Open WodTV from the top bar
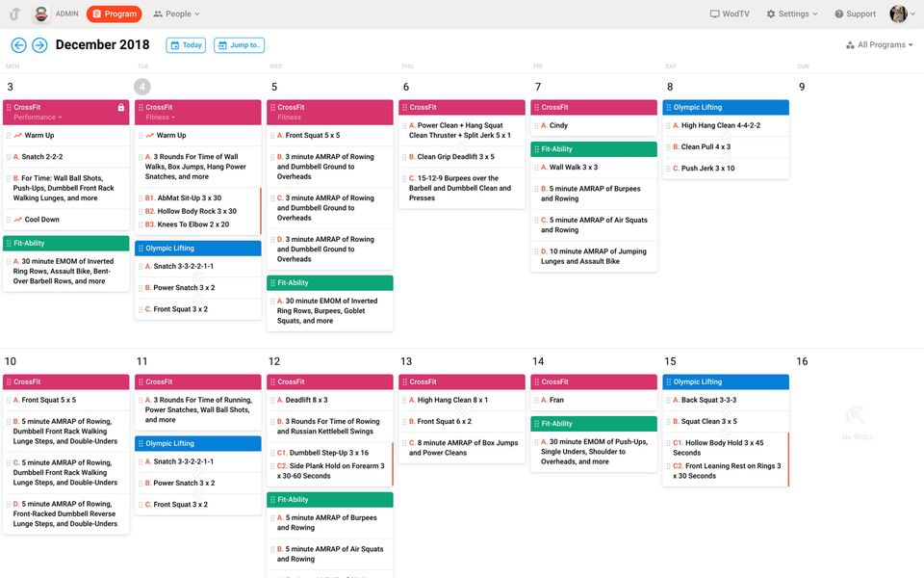Screen dimensions: 924x578 tap(730, 13)
